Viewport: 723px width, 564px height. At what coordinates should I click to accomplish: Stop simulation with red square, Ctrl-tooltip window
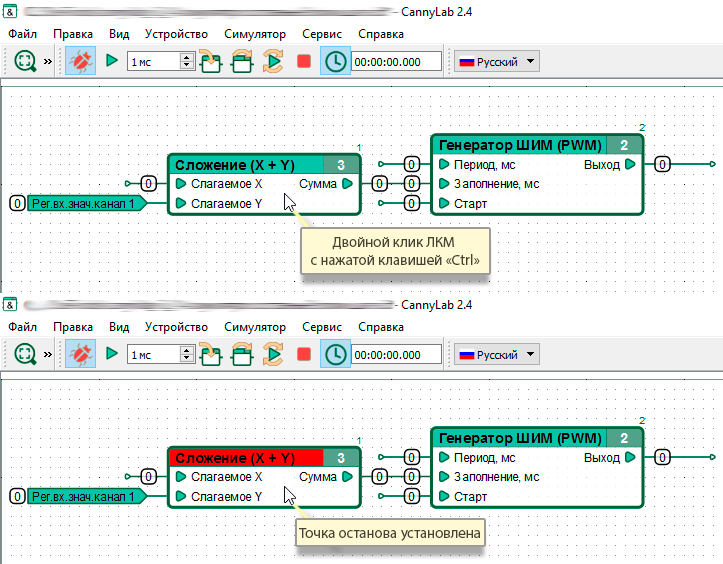click(304, 61)
